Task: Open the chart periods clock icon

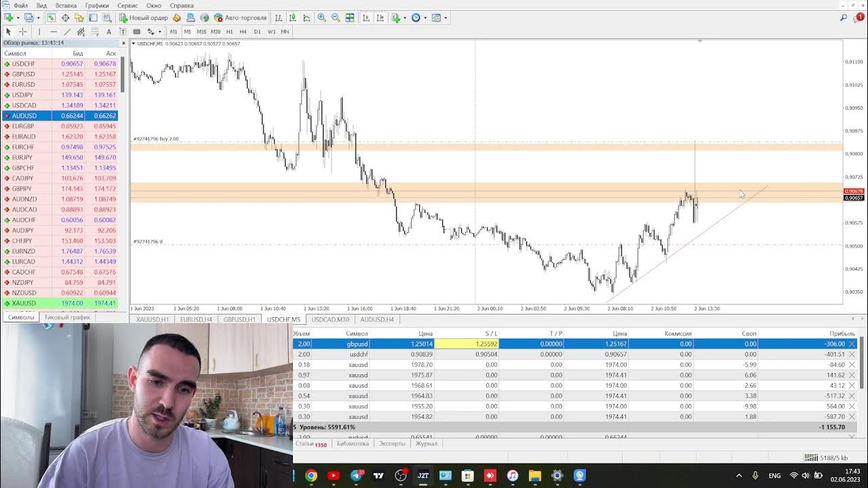Action: (x=416, y=18)
